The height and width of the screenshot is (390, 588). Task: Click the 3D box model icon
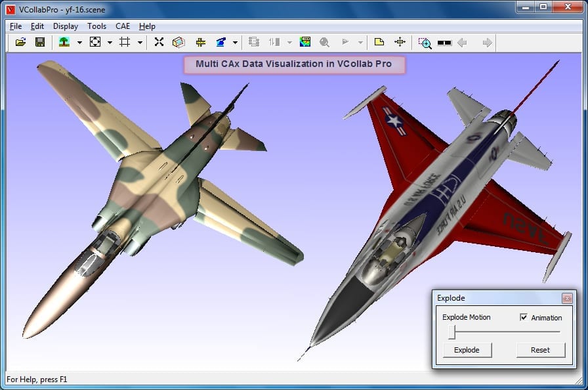tap(178, 42)
